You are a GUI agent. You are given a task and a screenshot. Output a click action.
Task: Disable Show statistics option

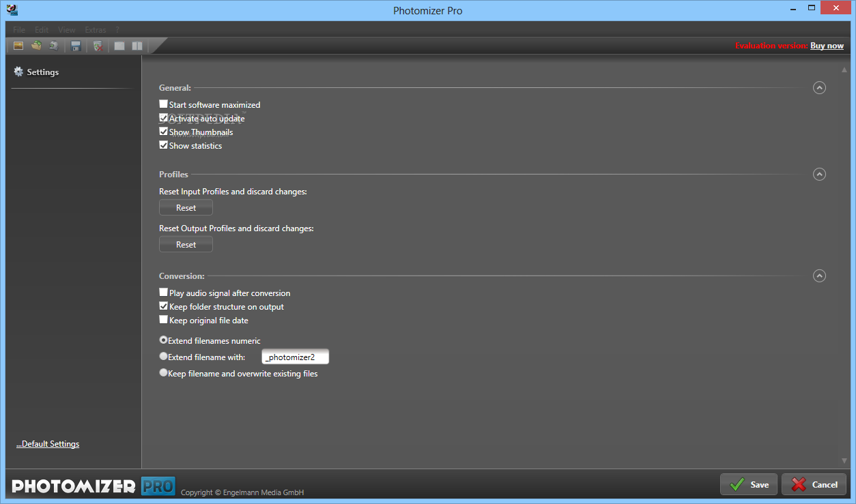click(x=163, y=145)
